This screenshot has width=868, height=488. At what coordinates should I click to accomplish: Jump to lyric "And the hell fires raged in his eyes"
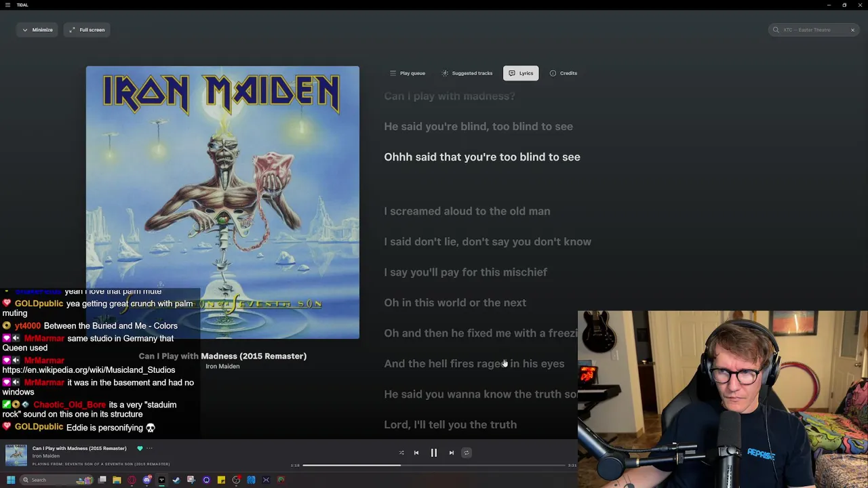coord(474,364)
